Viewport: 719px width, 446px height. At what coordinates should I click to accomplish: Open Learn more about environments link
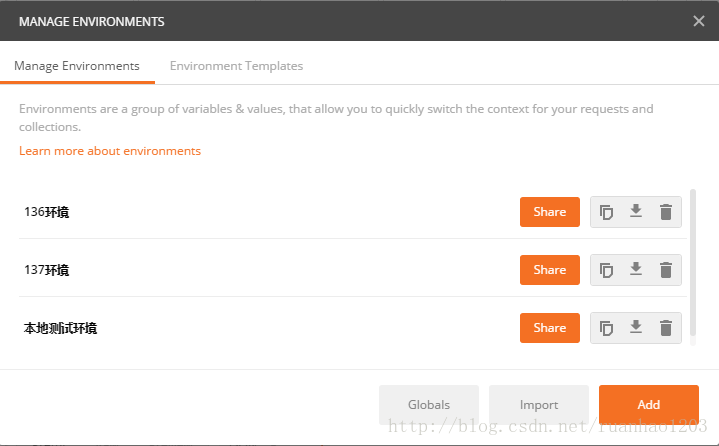tap(110, 151)
